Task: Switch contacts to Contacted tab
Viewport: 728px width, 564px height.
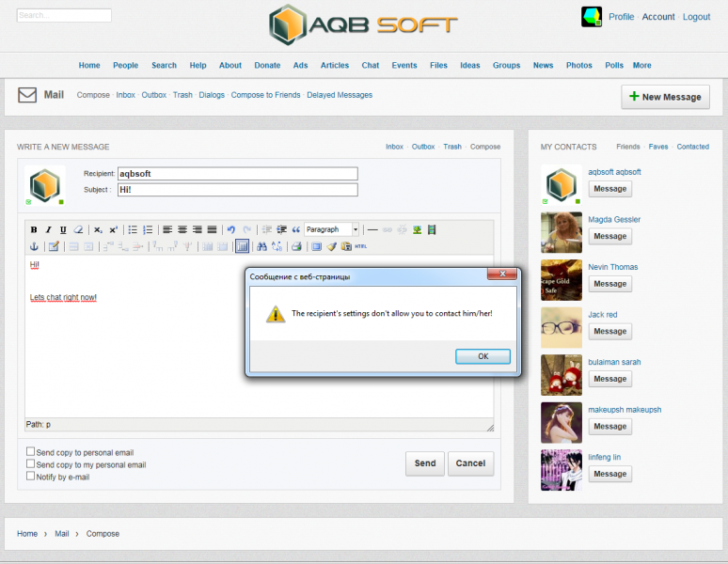Action: coord(692,147)
